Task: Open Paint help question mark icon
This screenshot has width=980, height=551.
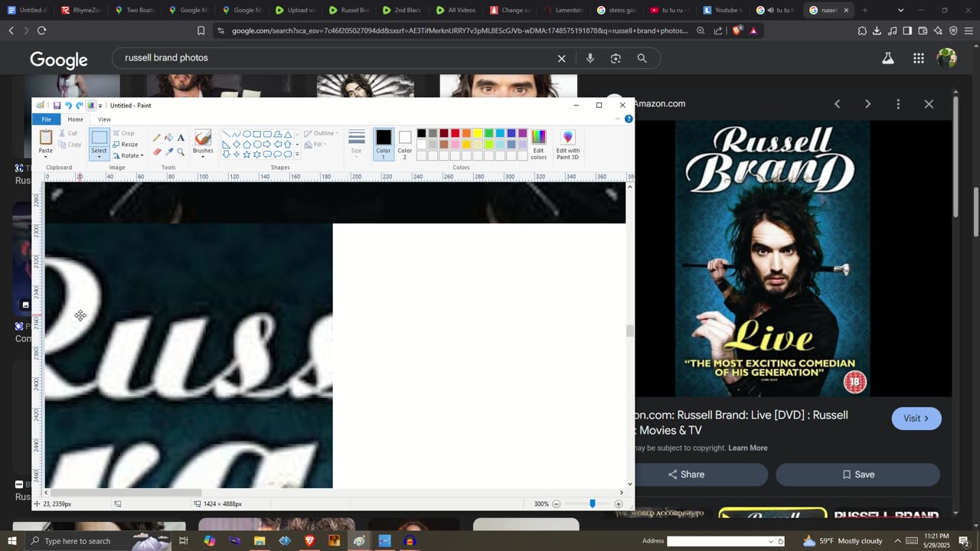Action: pos(629,119)
